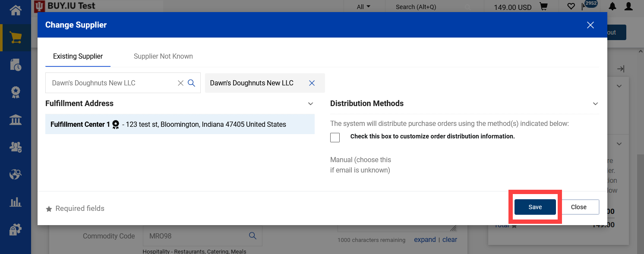Toggle the upper chevron in right sidebar panel
This screenshot has width=644, height=254.
tap(619, 86)
